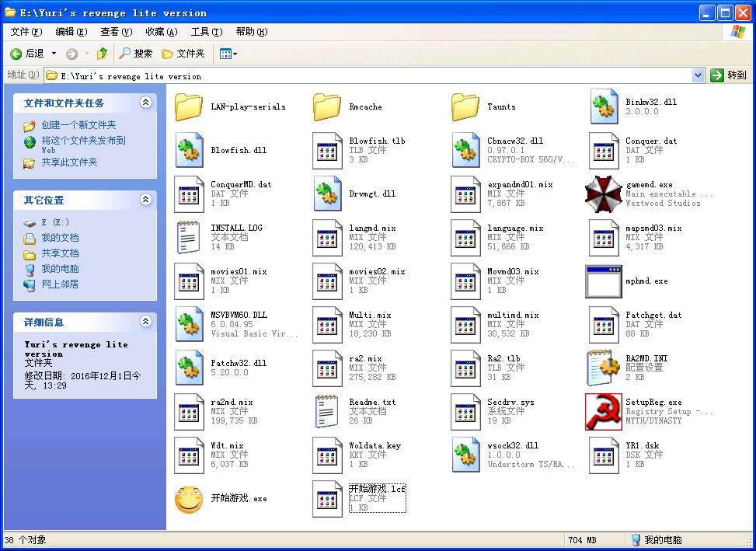Screen dimensions: 756x551
Task: Collapse the 文件和文件夹任务 panel
Action: coord(145,103)
